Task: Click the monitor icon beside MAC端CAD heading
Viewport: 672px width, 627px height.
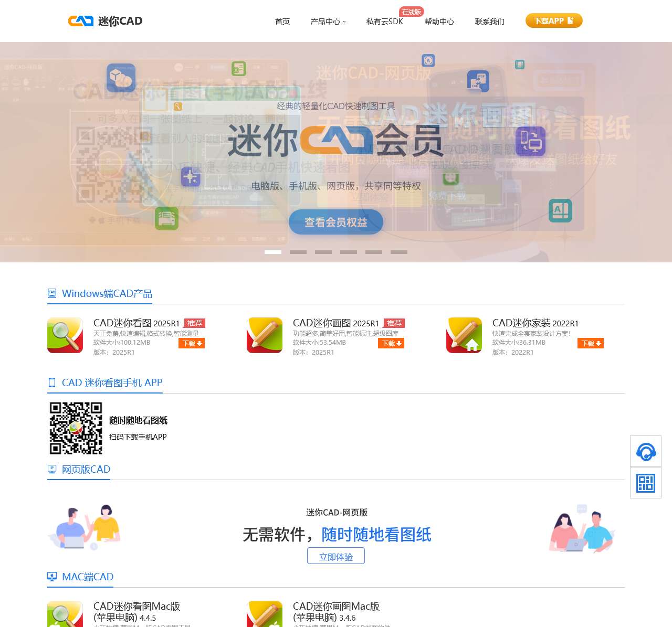Action: [52, 577]
